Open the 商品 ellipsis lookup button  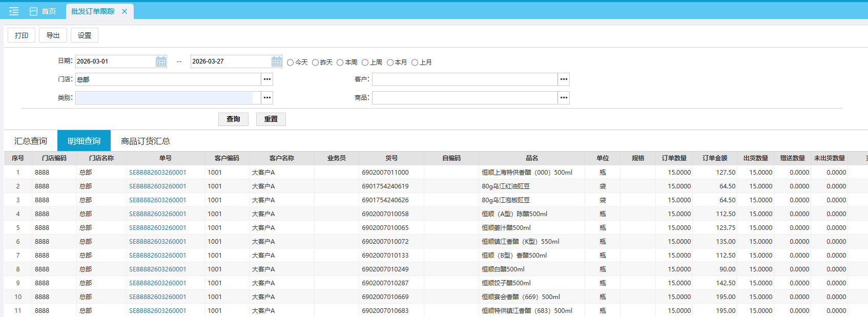[564, 98]
